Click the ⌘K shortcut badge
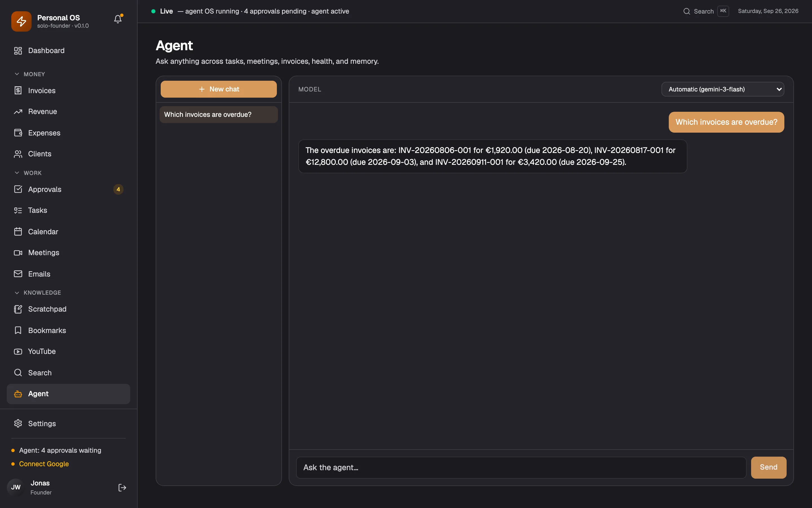This screenshot has width=812, height=508. tap(723, 11)
